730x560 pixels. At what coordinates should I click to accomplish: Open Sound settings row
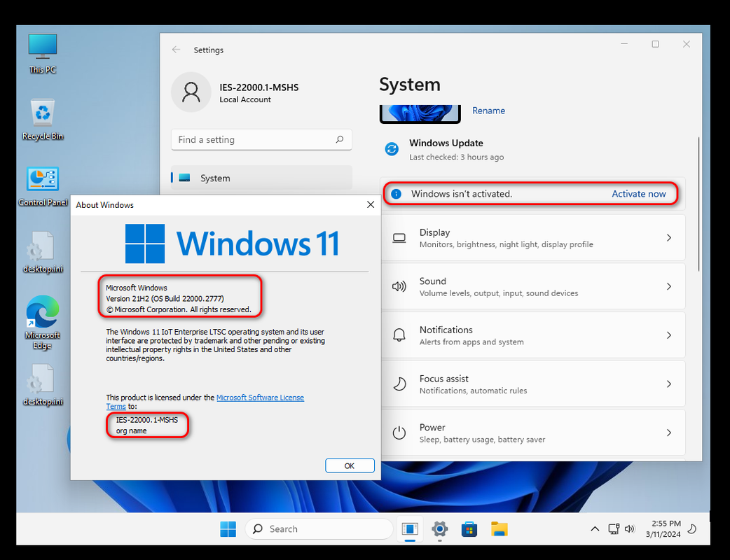pos(534,286)
